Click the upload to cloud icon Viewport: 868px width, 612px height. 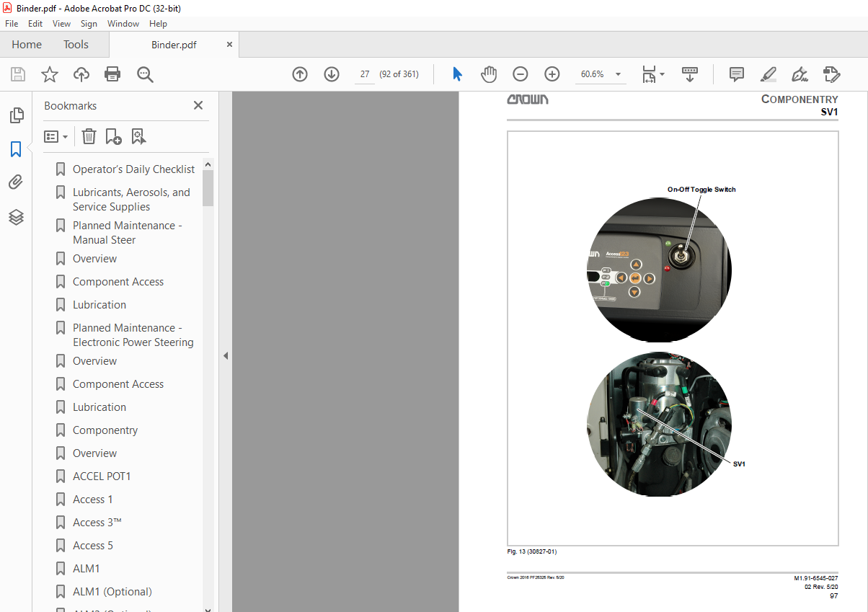(81, 74)
